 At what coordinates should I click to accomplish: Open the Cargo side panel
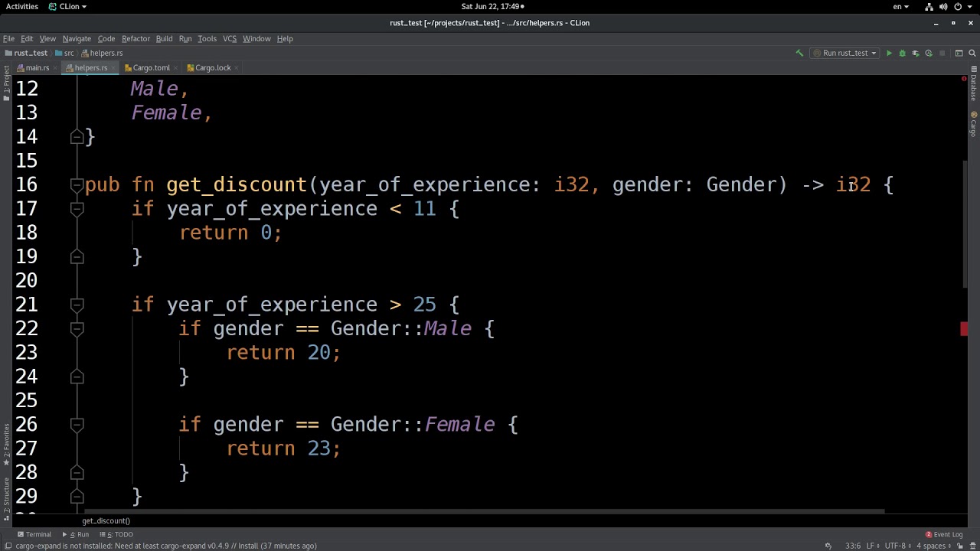pos(974,124)
